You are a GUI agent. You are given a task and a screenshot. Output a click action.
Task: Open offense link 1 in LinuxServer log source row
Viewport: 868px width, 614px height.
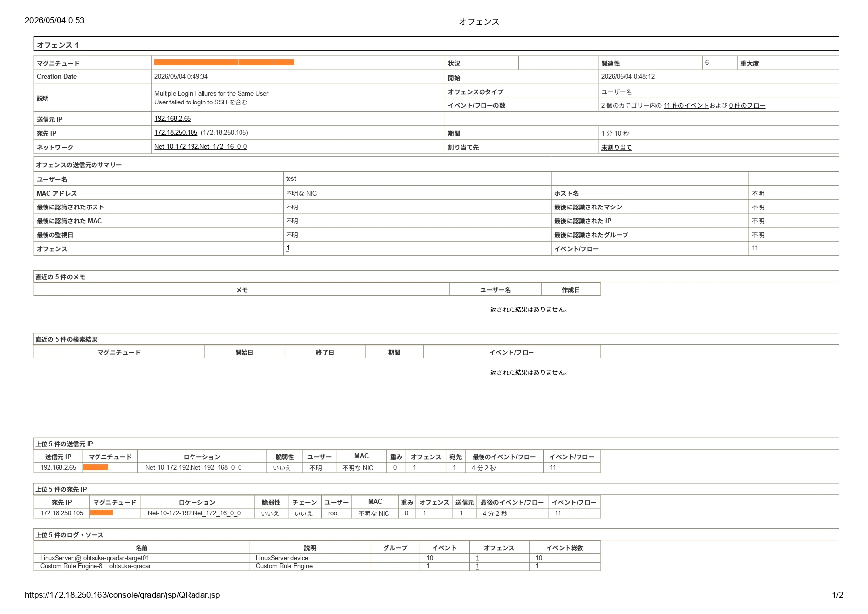click(477, 558)
